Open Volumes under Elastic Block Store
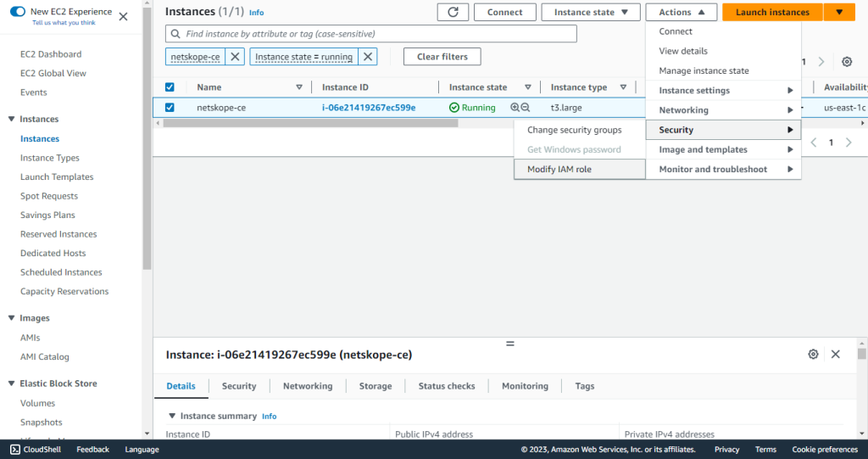868x459 pixels. click(x=37, y=403)
